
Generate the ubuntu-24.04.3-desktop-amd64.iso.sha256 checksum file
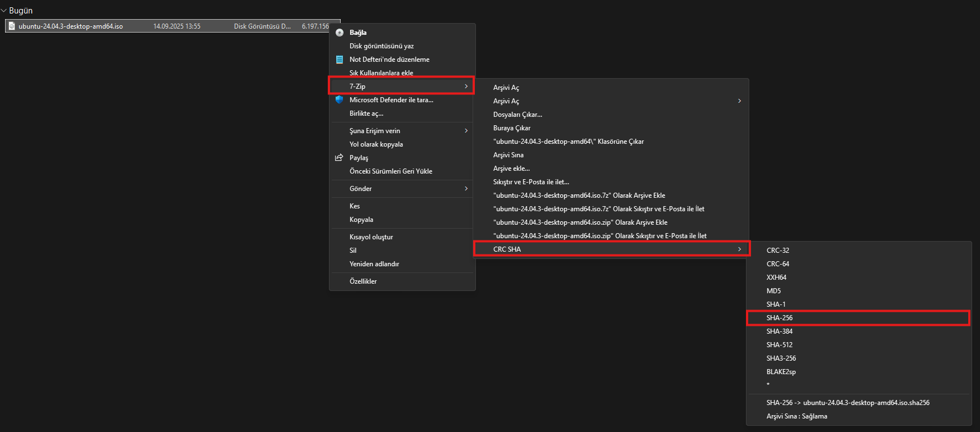click(x=859, y=403)
